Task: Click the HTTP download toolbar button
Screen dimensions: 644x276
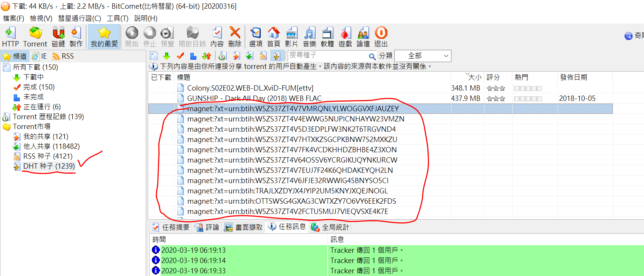Action: pos(10,37)
